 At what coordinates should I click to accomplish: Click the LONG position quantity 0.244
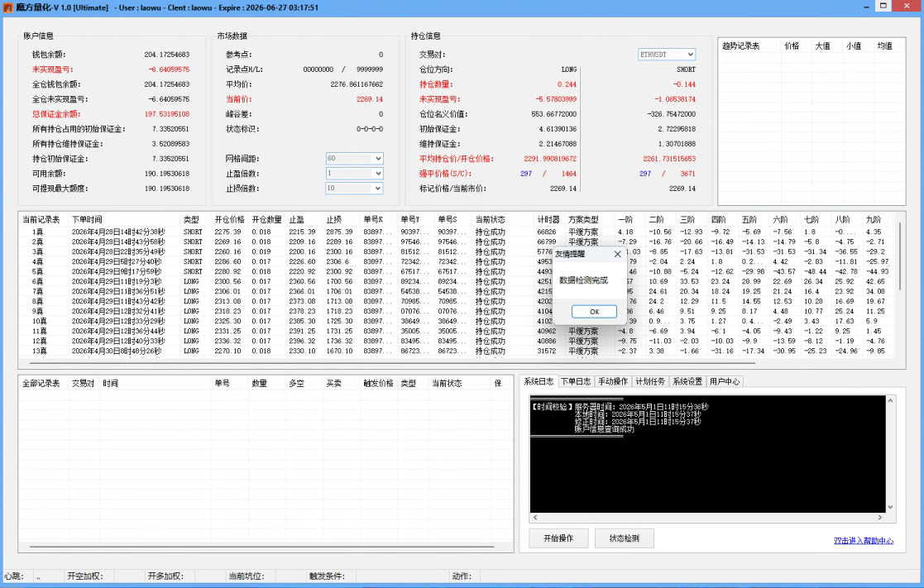[x=567, y=84]
